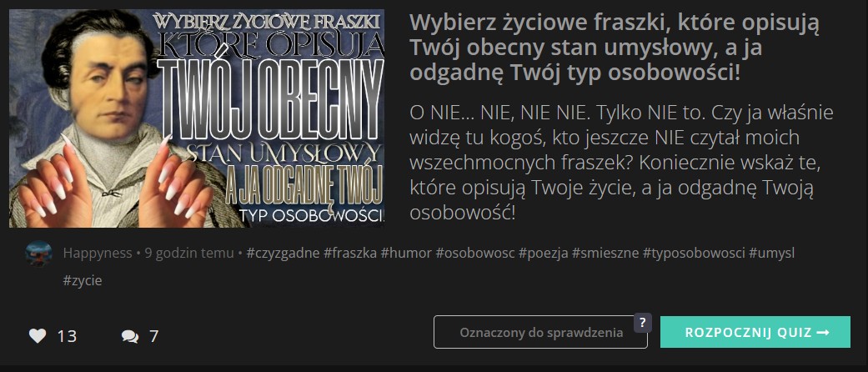
Task: Open comments via speech bubble icon
Action: pos(130,336)
